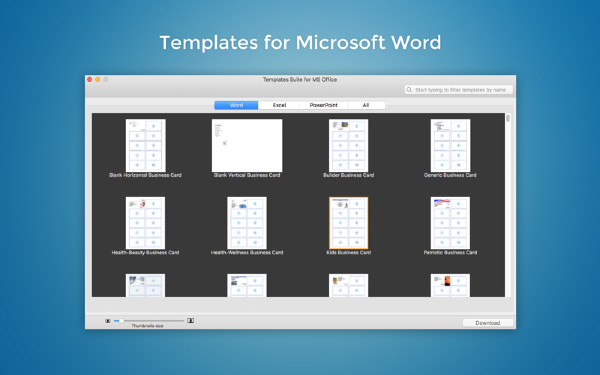
Task: Click the vertical scrollbar handle
Action: coord(508,118)
